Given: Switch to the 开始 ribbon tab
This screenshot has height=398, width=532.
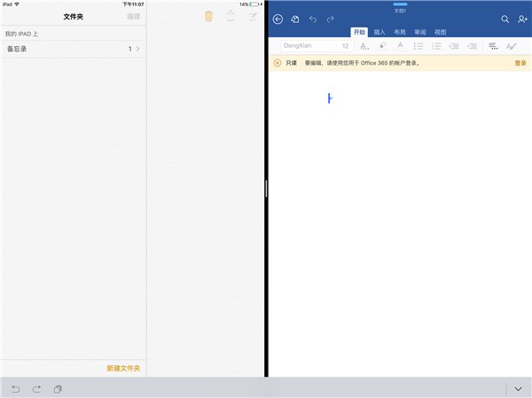Looking at the screenshot, I should (x=359, y=32).
